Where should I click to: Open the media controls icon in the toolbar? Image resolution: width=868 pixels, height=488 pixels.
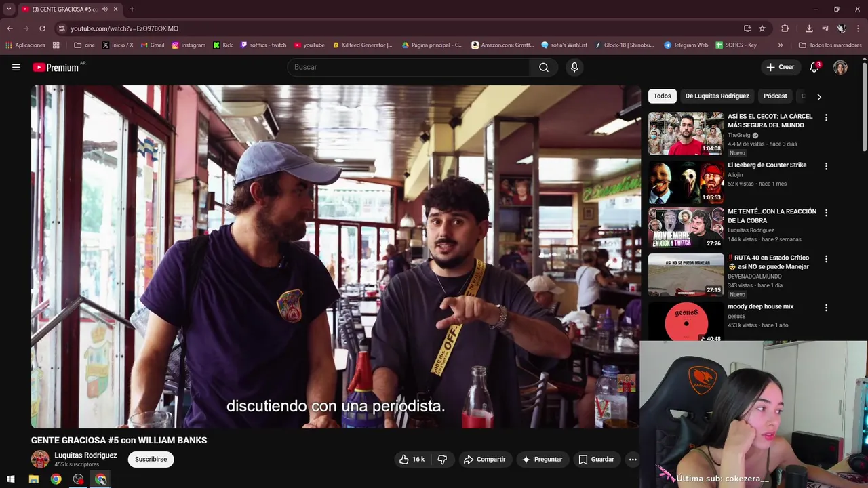825,28
